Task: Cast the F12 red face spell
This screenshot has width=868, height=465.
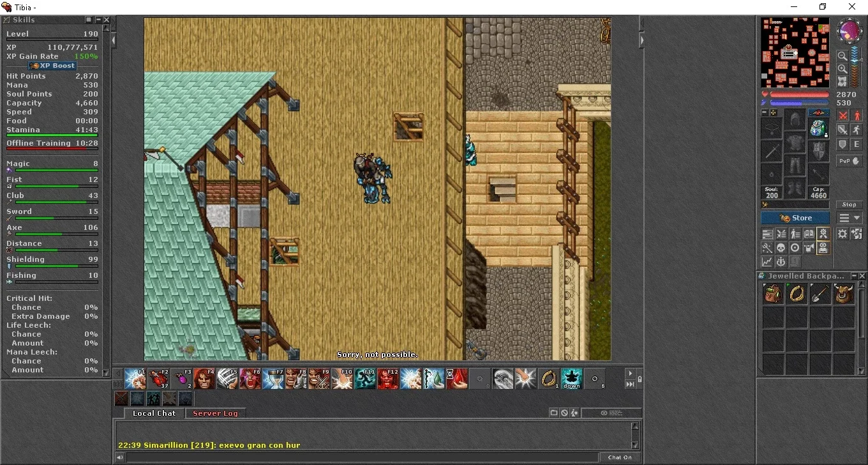Action: pos(388,379)
